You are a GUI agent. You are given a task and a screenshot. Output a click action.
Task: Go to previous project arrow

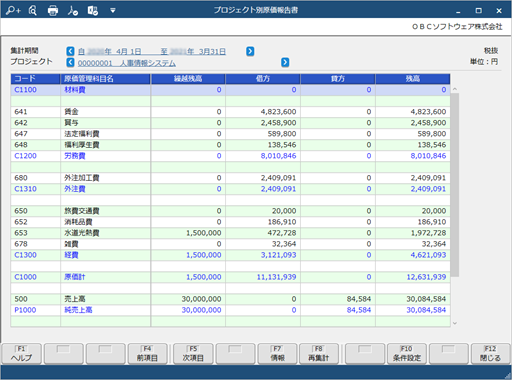70,62
